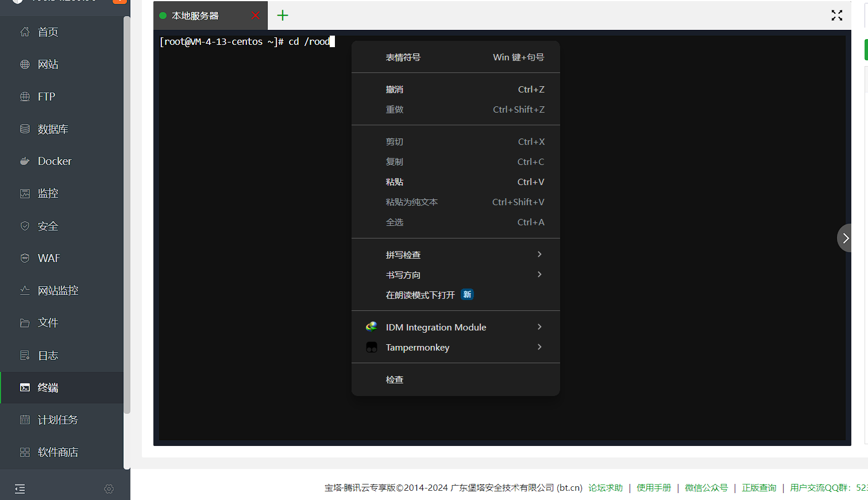Open the Tampermonkey submenu
The image size is (868, 500).
pyautogui.click(x=456, y=347)
